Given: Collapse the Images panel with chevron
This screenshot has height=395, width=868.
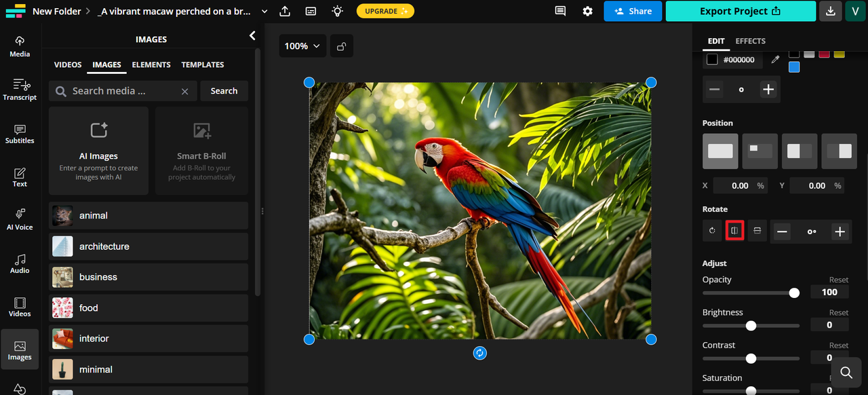Looking at the screenshot, I should click(x=252, y=35).
